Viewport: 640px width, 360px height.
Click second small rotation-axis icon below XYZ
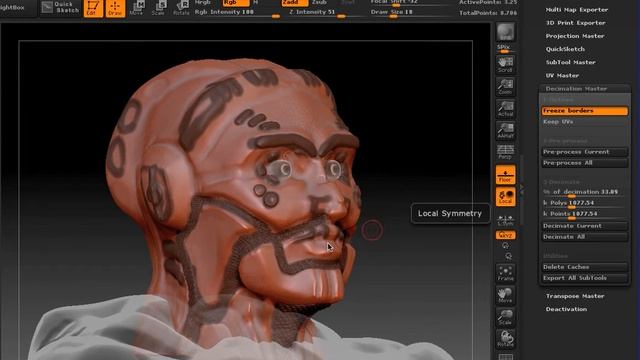508,256
